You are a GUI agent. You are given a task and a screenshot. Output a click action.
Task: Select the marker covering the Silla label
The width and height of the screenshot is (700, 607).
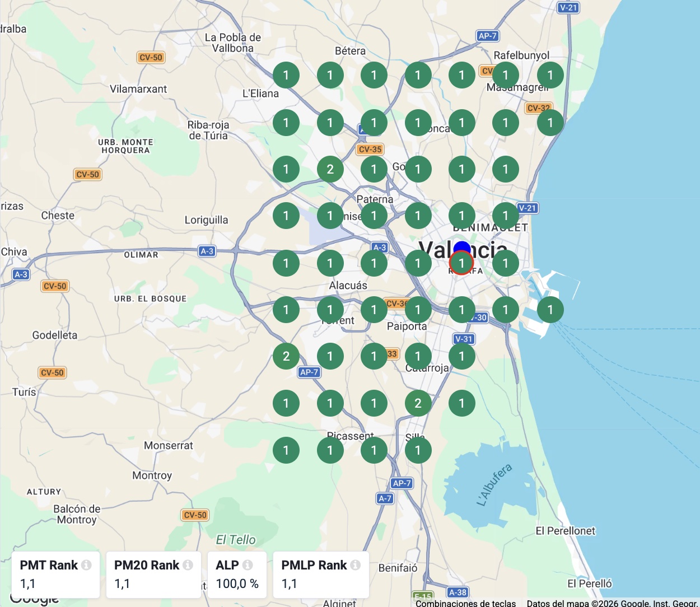[418, 450]
